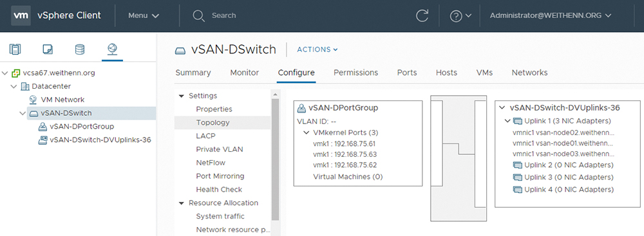Viewport: 644px width, 236px height.
Task: Open the ACTIONS dropdown
Action: coord(317,50)
